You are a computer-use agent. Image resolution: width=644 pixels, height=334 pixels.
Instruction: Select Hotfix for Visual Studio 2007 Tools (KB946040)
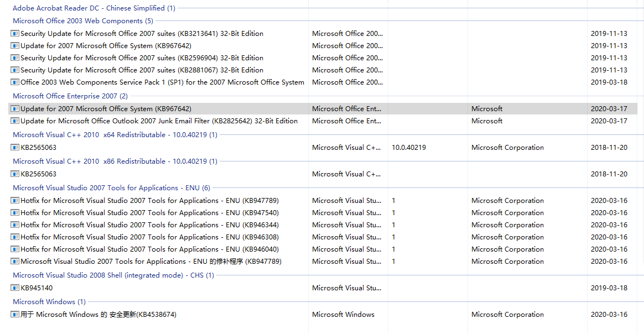[149, 249]
